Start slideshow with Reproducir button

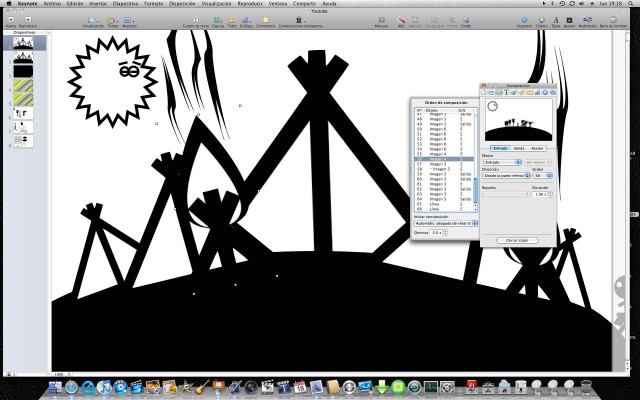(28, 22)
